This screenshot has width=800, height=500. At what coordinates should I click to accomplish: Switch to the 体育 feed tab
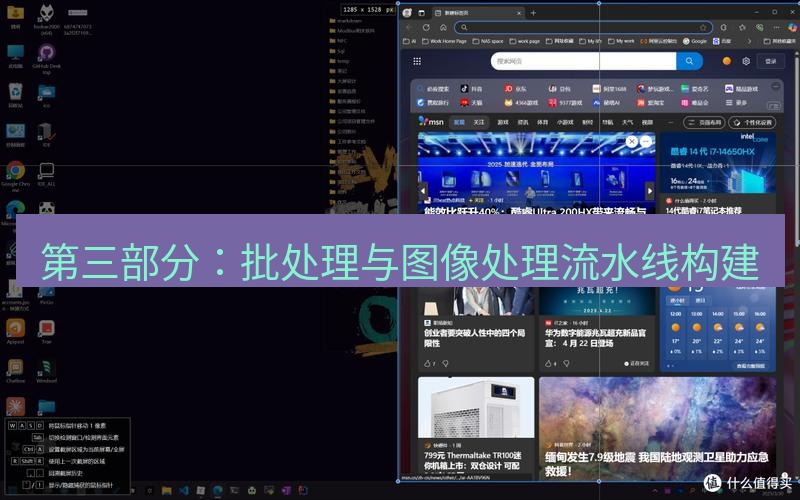click(542, 122)
